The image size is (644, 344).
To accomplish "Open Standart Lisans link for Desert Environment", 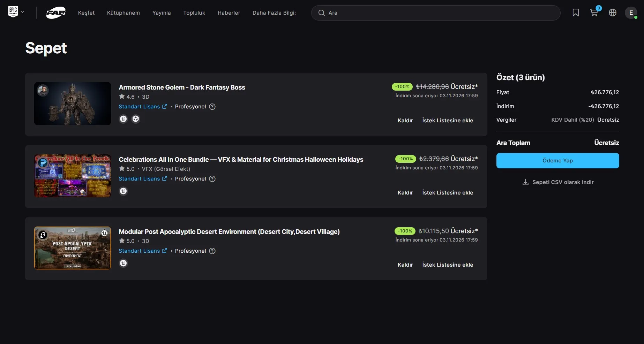I will (x=143, y=251).
